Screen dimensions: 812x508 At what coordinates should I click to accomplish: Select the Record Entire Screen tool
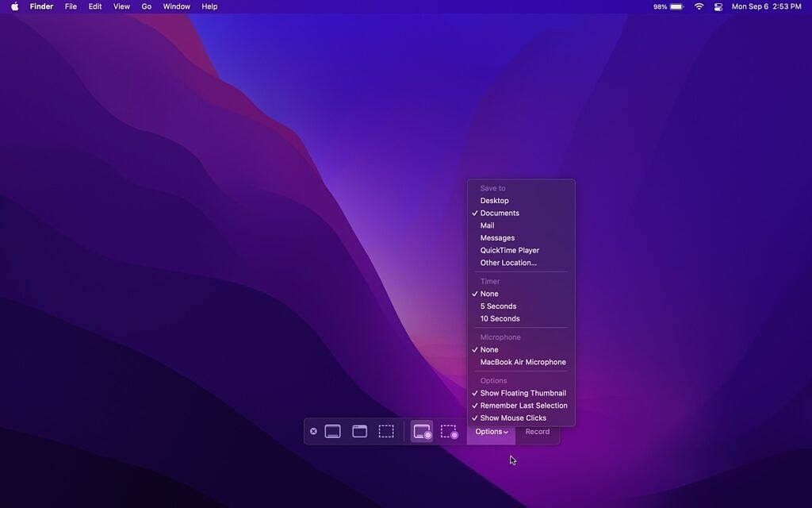click(421, 431)
